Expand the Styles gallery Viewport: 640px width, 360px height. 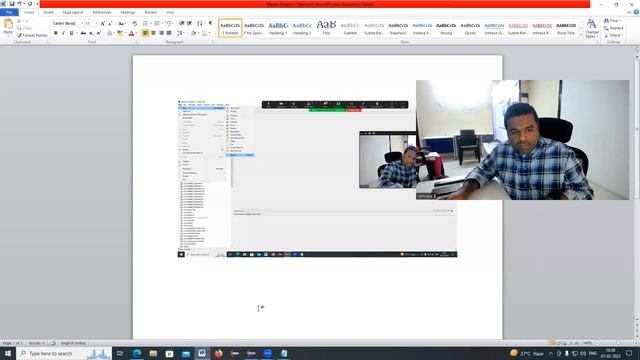point(581,35)
